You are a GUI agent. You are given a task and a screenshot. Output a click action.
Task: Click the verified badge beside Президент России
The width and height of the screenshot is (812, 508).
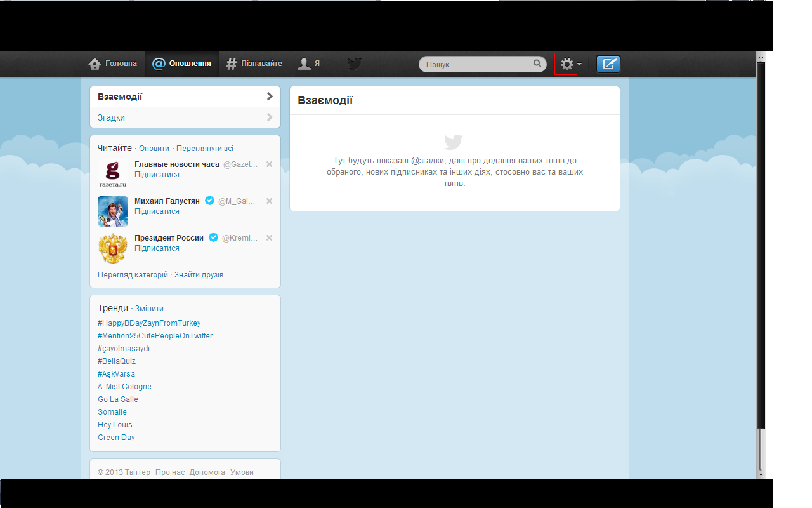tap(214, 237)
